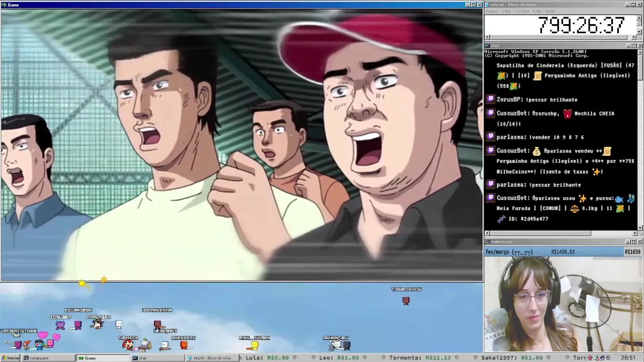Open the Arquivo menu in Bloco de notas
Screen dimensions: 644x362
pos(492,11)
